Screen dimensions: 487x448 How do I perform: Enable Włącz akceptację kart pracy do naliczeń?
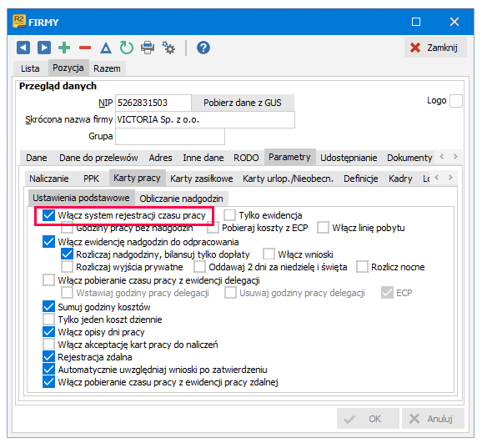coord(48,345)
